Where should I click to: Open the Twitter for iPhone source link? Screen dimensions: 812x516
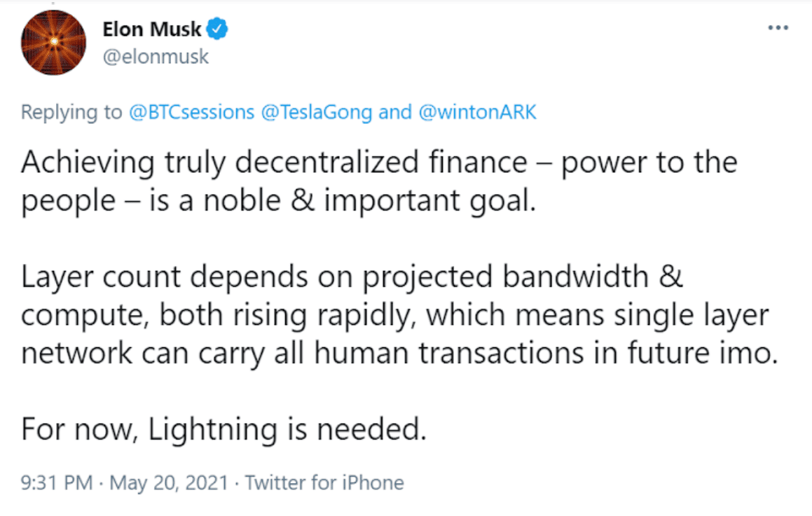point(324,482)
